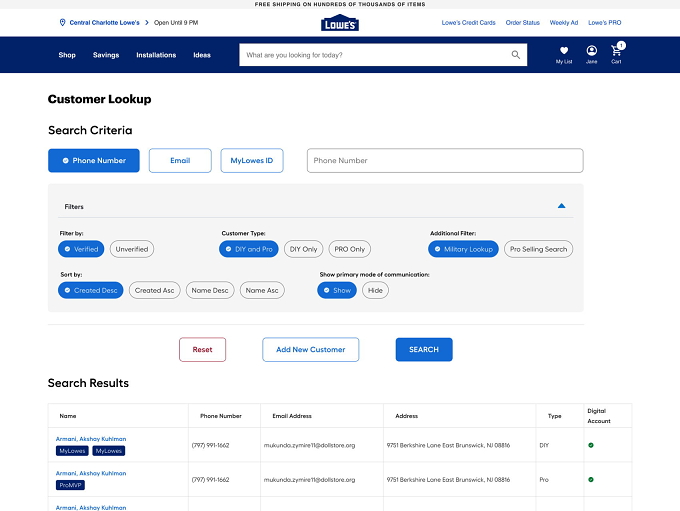Viewport: 680px width, 511px height.
Task: Select DIY and Pro customer type
Action: point(248,249)
